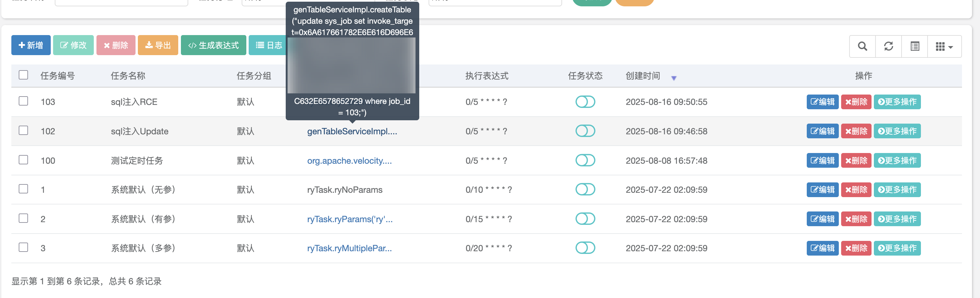Open 更多操作 for 系统默认(多参)

click(897, 249)
